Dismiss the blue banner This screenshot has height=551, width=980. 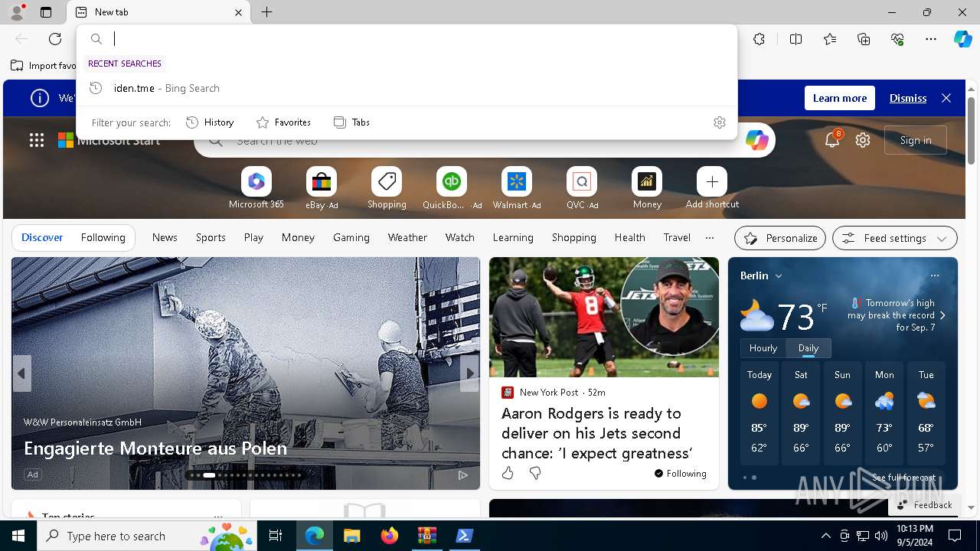click(x=908, y=98)
